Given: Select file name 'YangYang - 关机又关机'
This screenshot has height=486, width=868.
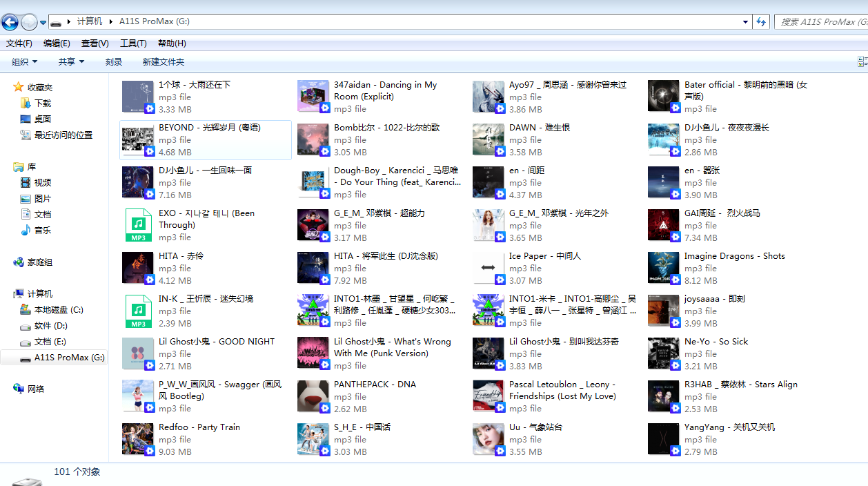Looking at the screenshot, I should (x=730, y=427).
